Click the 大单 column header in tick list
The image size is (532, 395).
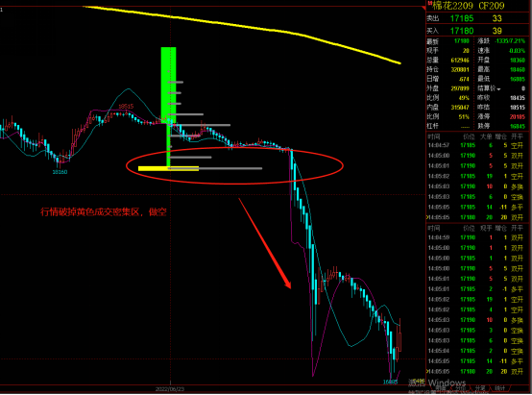click(x=486, y=136)
